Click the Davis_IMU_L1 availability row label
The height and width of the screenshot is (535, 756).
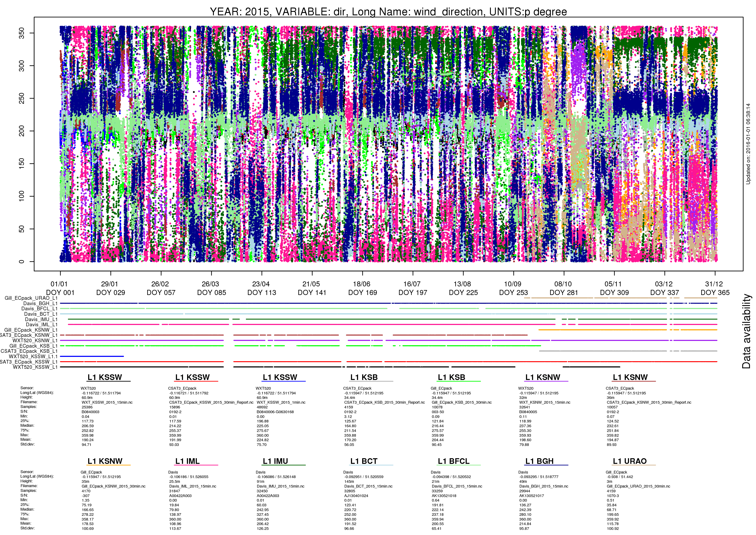pos(41,319)
